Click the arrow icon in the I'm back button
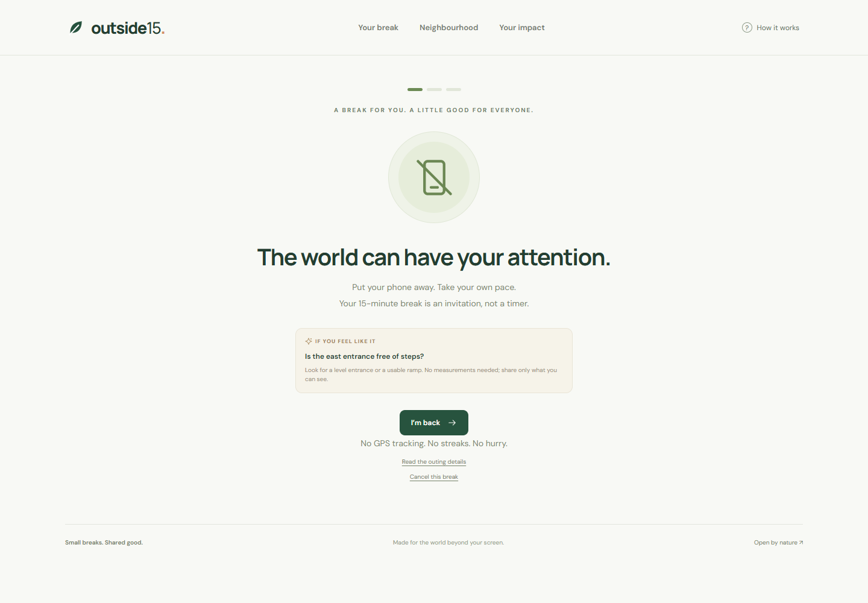Screen dimensions: 868x603 [452, 423]
